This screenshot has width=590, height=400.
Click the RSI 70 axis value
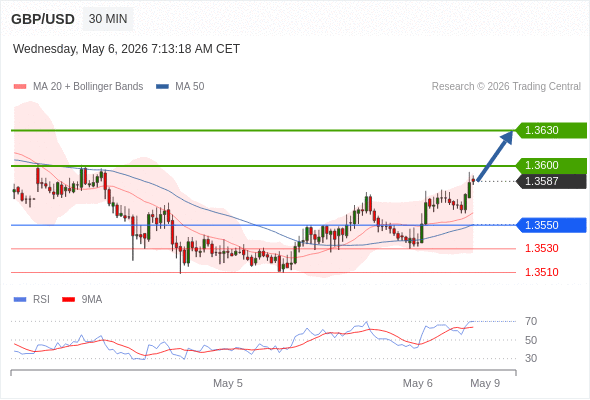tap(531, 321)
